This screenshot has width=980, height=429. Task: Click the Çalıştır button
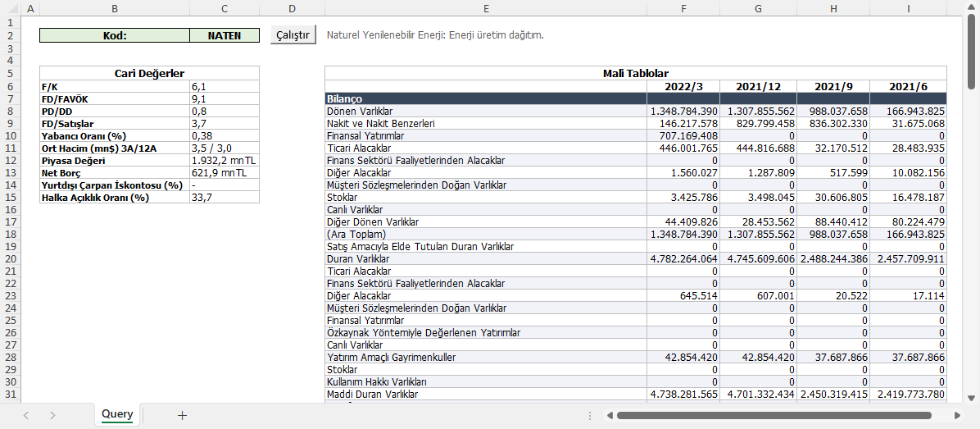(293, 35)
